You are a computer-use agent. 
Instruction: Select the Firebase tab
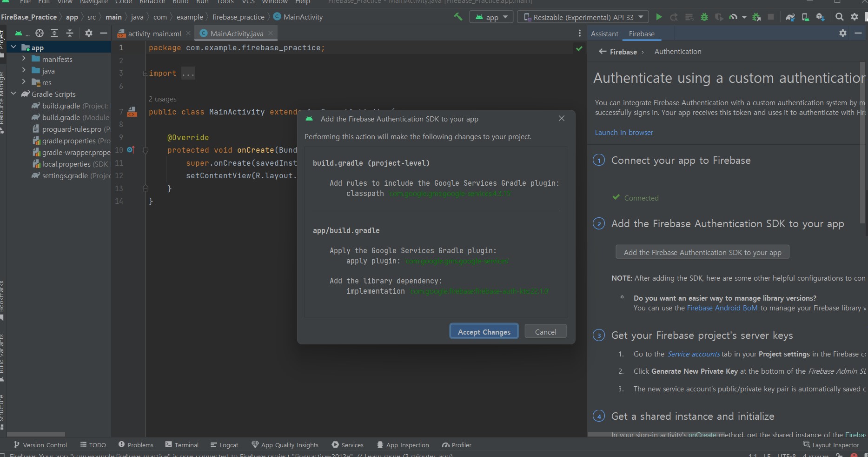[x=642, y=34]
